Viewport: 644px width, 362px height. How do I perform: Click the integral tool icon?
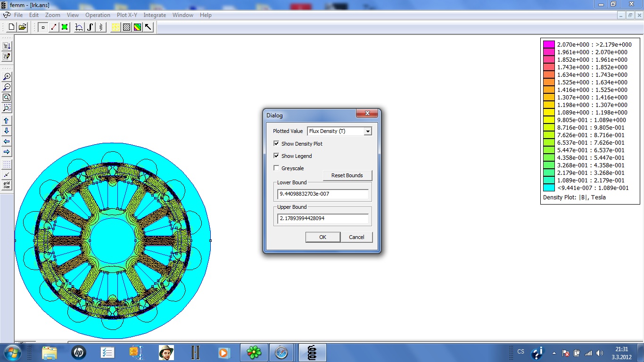[90, 27]
